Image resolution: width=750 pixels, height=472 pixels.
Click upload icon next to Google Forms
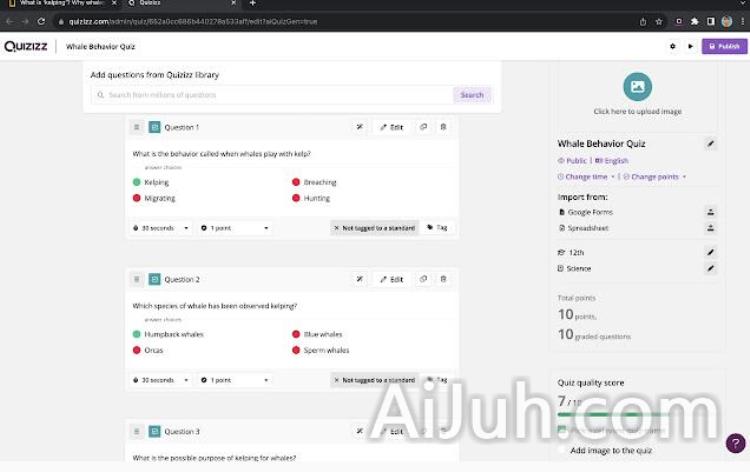coord(711,212)
